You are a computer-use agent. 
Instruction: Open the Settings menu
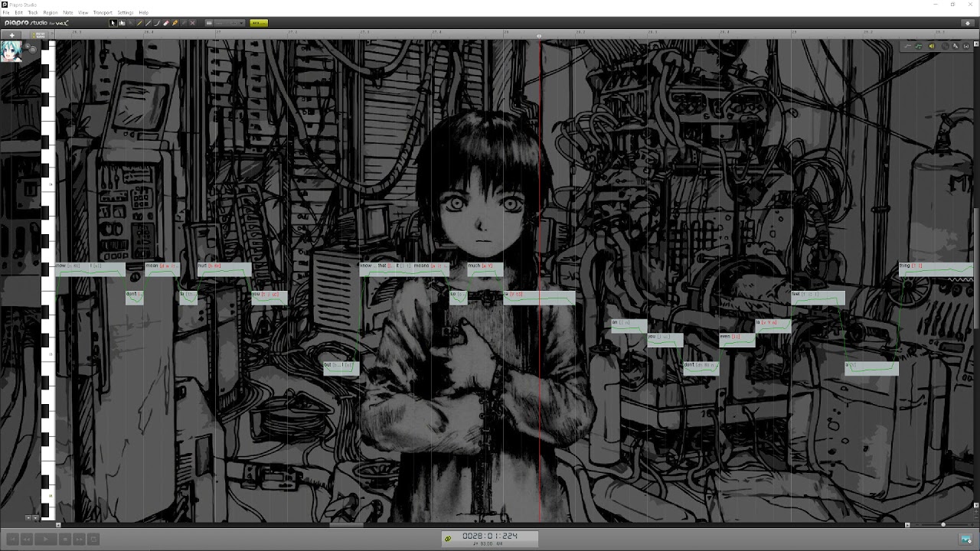126,12
